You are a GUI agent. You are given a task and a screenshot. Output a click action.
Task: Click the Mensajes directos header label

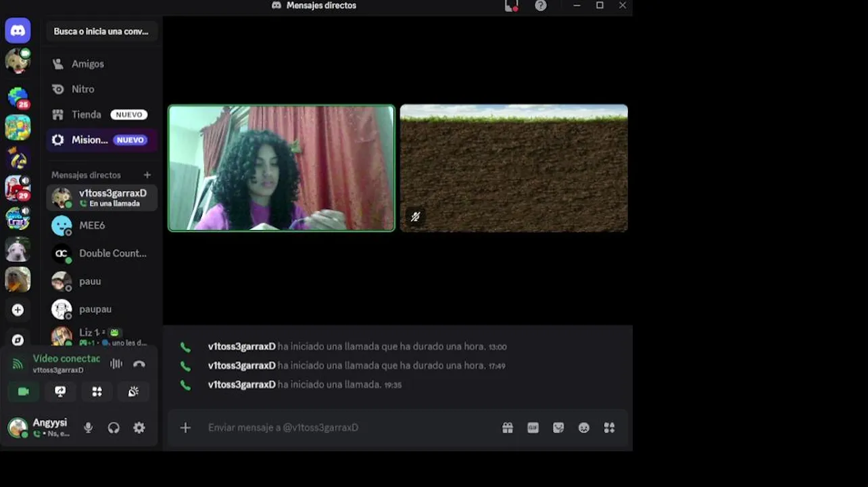(86, 175)
